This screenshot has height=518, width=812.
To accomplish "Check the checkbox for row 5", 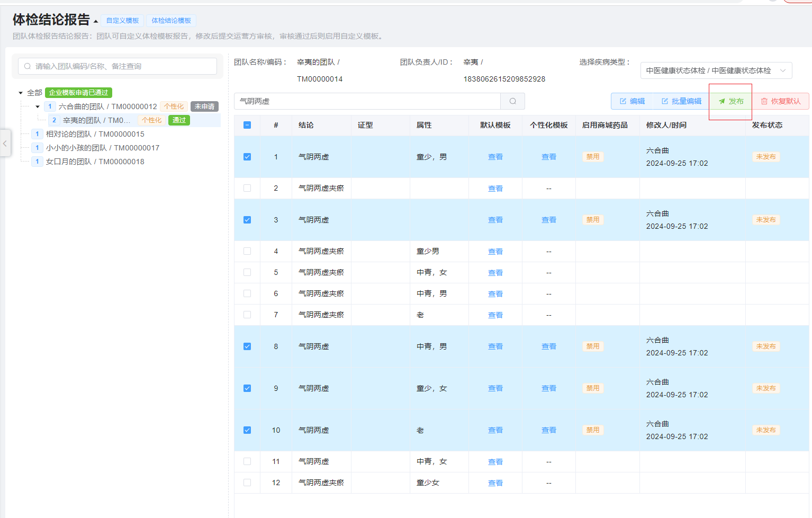I will [247, 272].
